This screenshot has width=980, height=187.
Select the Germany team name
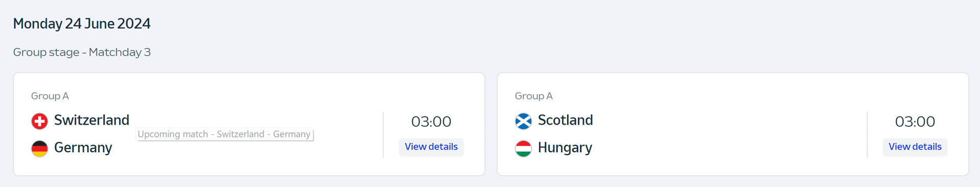click(x=83, y=148)
